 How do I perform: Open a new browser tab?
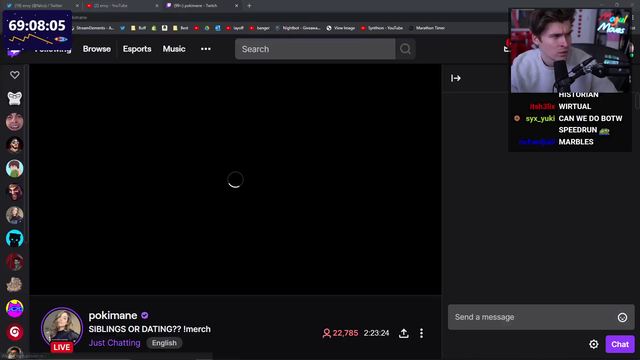249,6
